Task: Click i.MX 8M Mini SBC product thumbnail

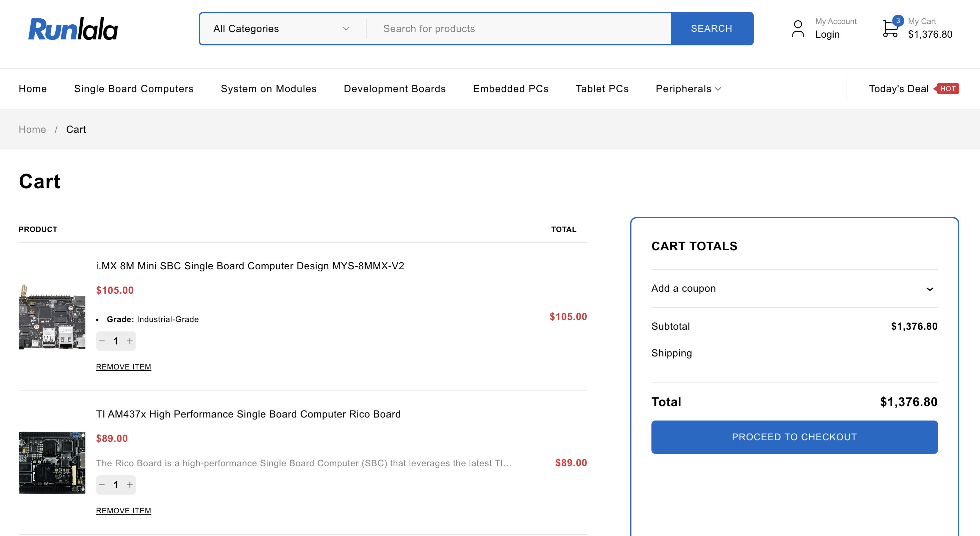Action: [x=52, y=317]
